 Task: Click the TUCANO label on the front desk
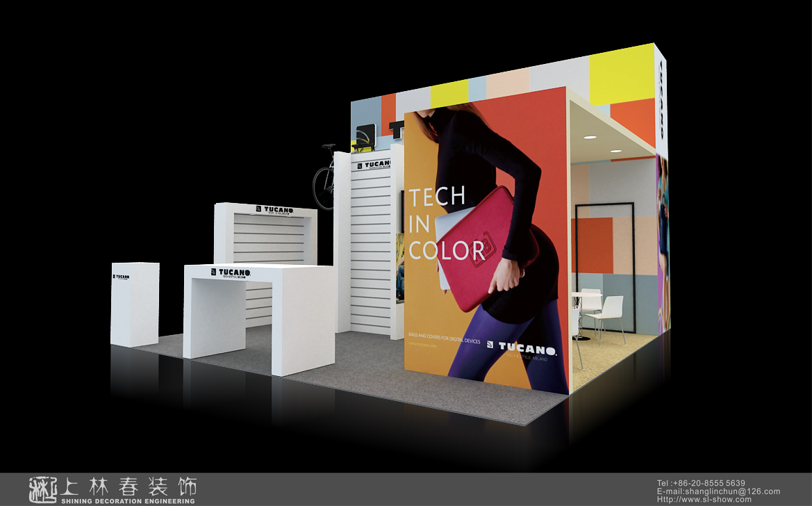(231, 272)
